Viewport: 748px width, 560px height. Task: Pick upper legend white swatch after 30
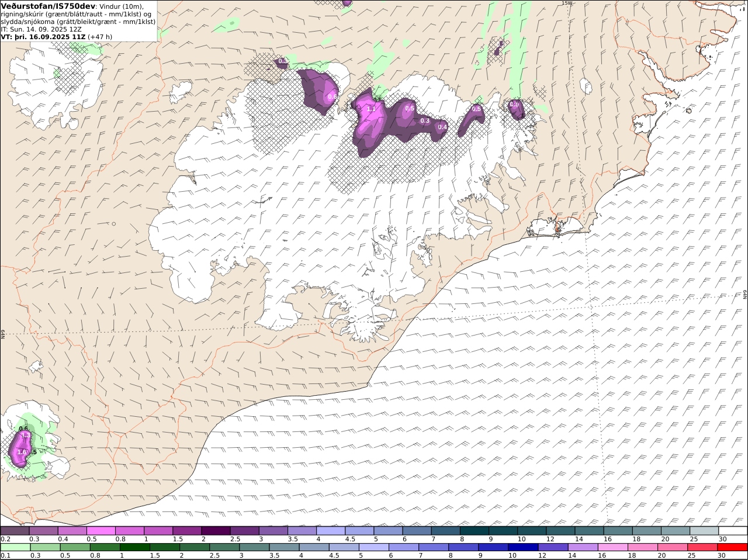tap(733, 531)
